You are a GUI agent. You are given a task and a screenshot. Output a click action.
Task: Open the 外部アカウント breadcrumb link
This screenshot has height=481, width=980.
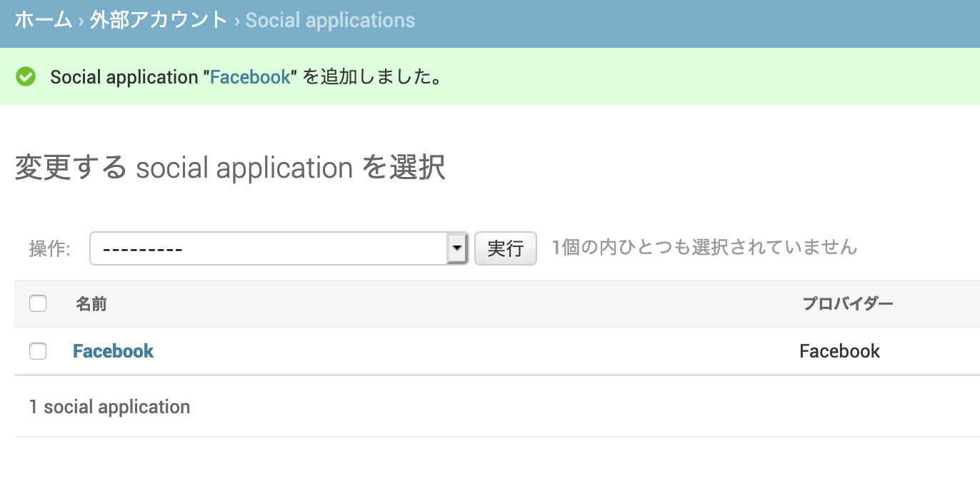tap(159, 20)
